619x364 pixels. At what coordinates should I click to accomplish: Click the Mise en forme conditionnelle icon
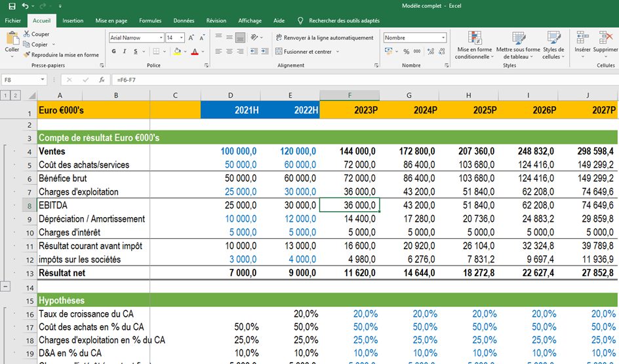(474, 39)
